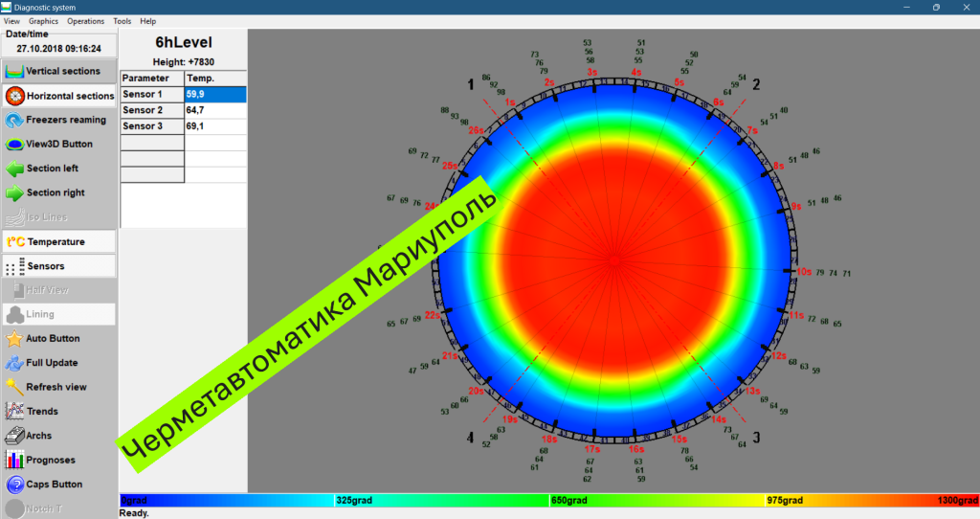Click the 975grad yellow scale label

(x=785, y=500)
